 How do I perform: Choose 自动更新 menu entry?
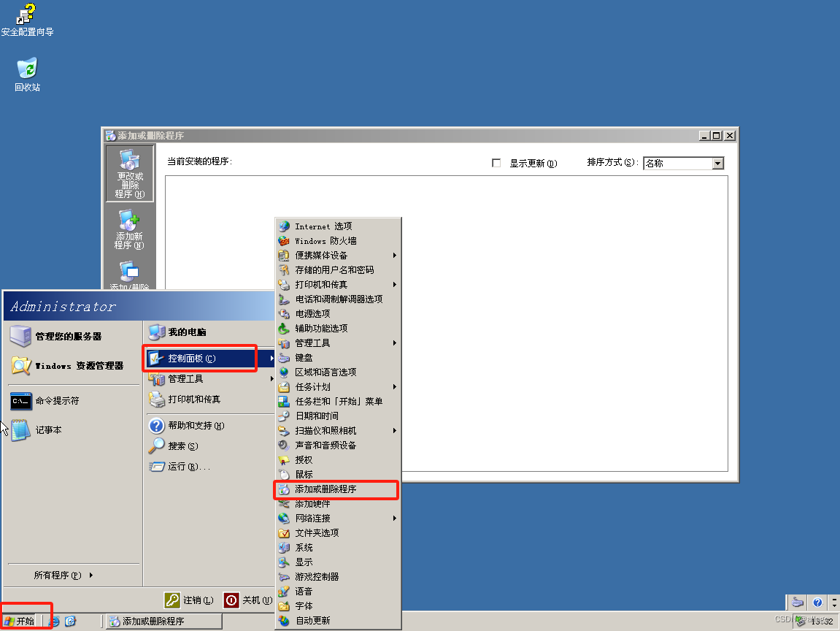pos(338,621)
